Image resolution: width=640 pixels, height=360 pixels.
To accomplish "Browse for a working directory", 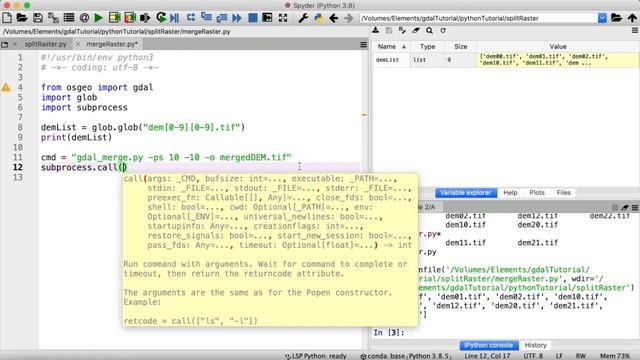I will (x=616, y=18).
